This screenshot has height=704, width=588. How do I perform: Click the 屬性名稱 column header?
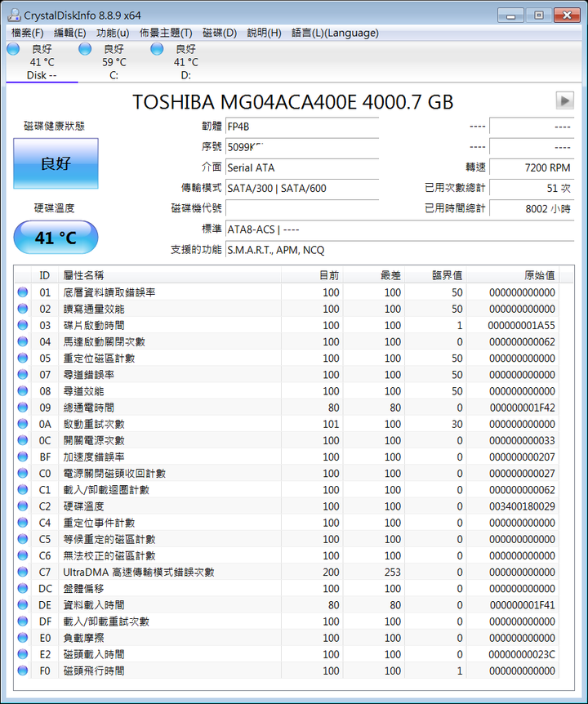click(170, 275)
